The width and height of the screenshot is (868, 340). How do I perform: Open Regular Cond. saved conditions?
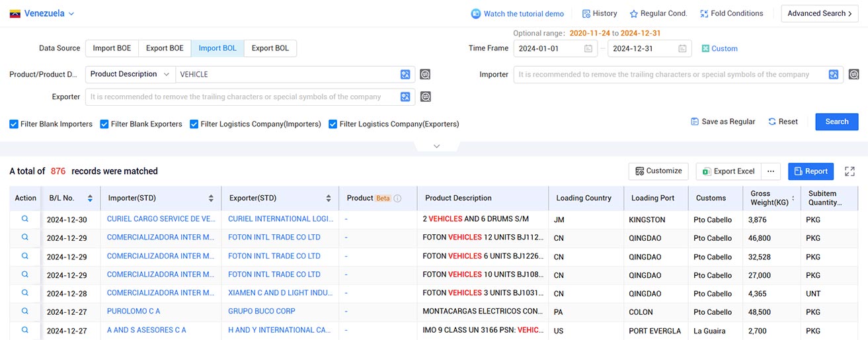point(658,13)
